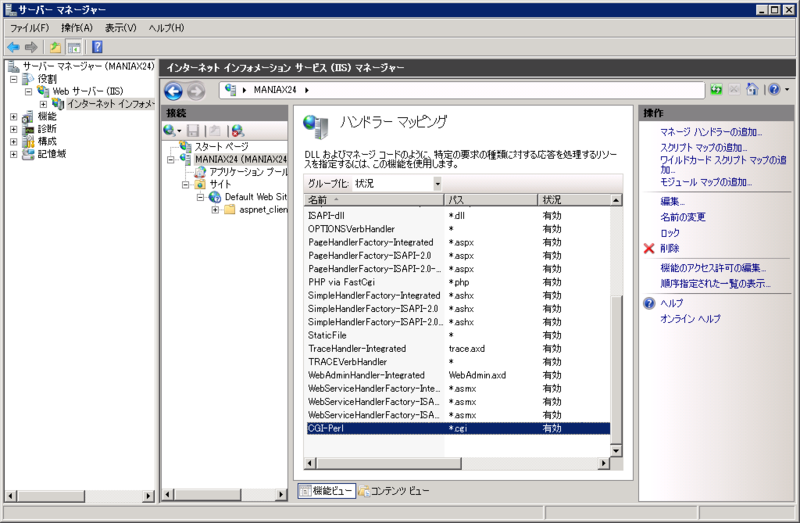The height and width of the screenshot is (523, 800).
Task: Collapse the Web サーバー (IIS) node
Action: pyautogui.click(x=29, y=92)
